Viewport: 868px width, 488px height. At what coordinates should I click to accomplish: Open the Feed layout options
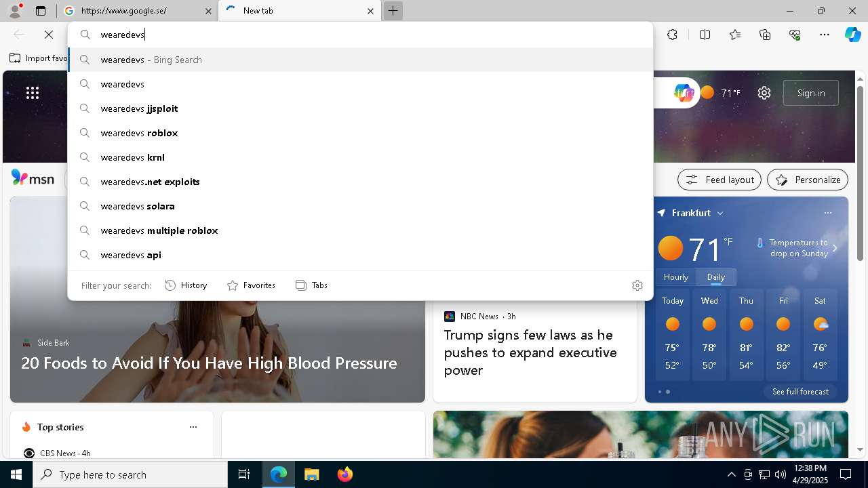(x=719, y=180)
